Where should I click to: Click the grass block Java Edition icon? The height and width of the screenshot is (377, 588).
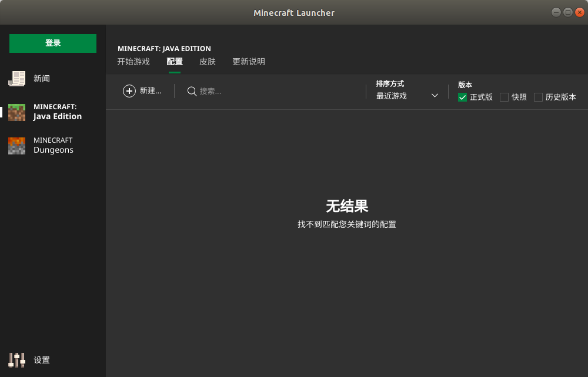point(17,112)
